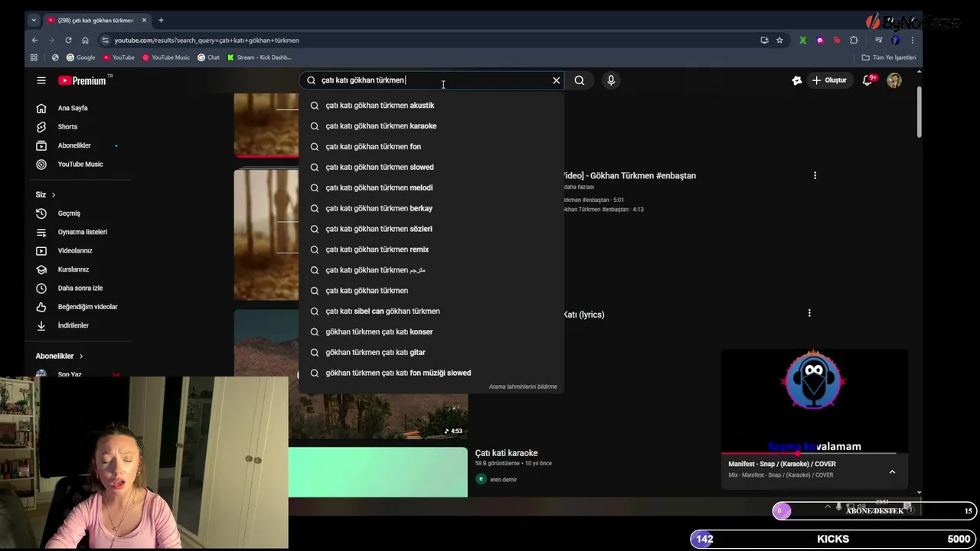Select suggestion ending in türkmen fon
The height and width of the screenshot is (551, 980).
431,147
